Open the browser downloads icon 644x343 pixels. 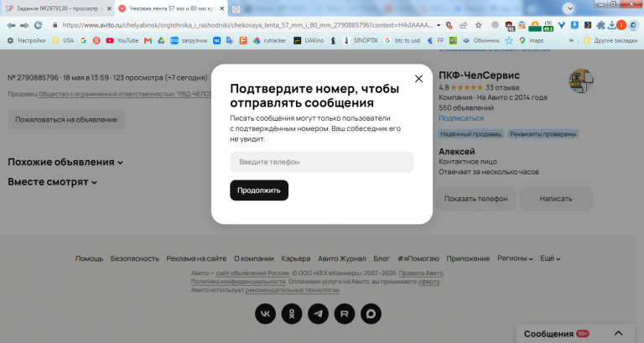tap(611, 25)
